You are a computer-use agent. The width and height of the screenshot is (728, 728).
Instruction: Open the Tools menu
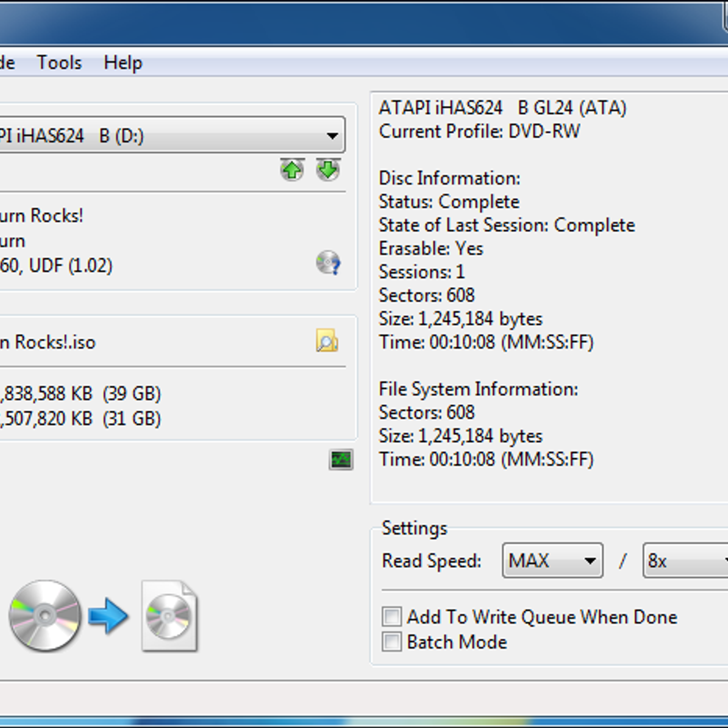[x=59, y=62]
